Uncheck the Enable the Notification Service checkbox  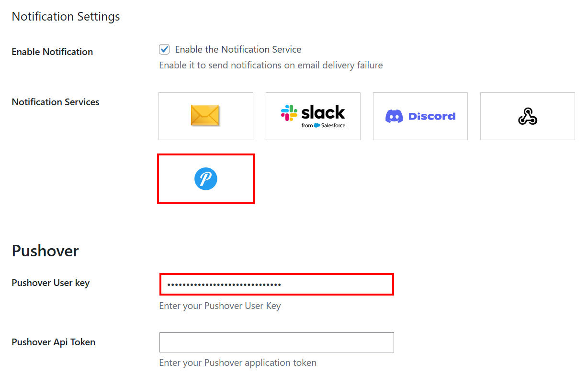(x=164, y=49)
